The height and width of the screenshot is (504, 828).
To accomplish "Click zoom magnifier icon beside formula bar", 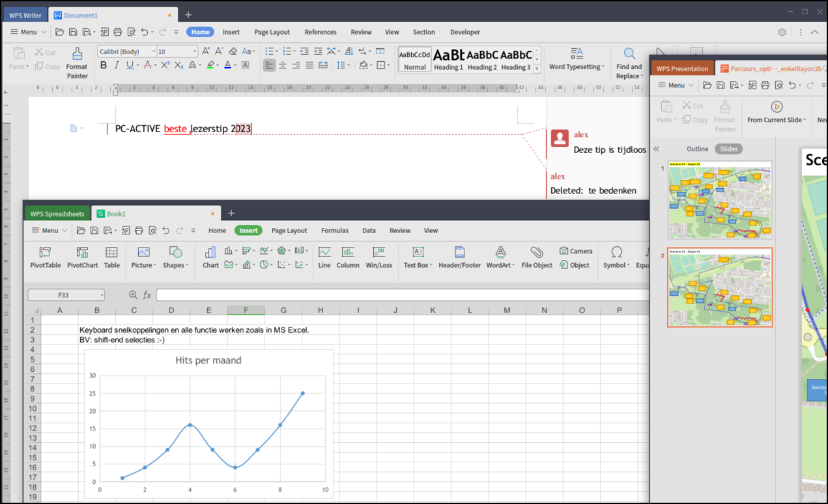I will 134,295.
